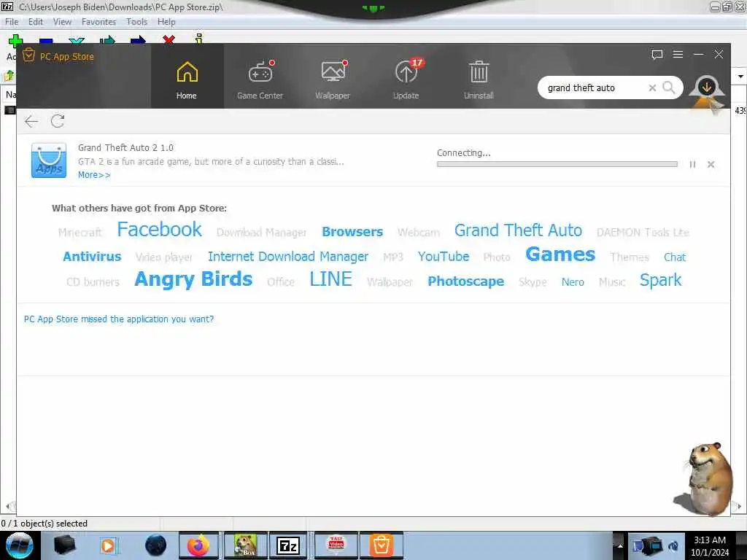
Task: Click the Windows Start button
Action: [20, 545]
